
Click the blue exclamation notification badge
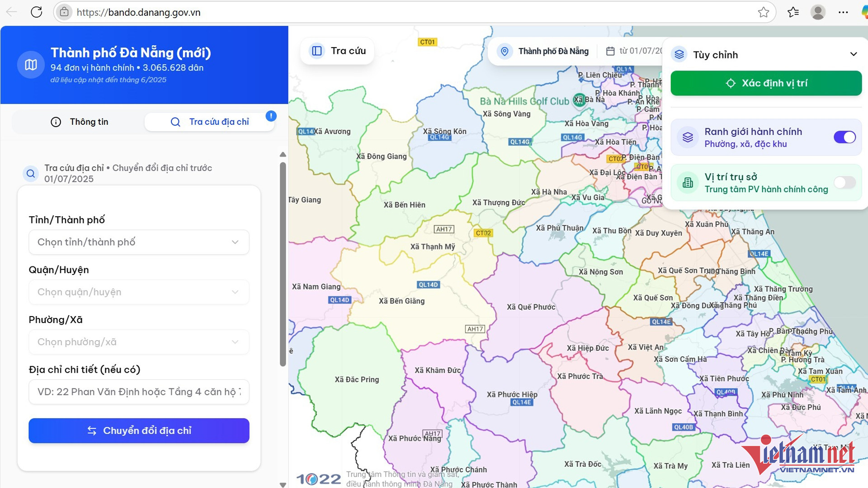[x=271, y=116]
